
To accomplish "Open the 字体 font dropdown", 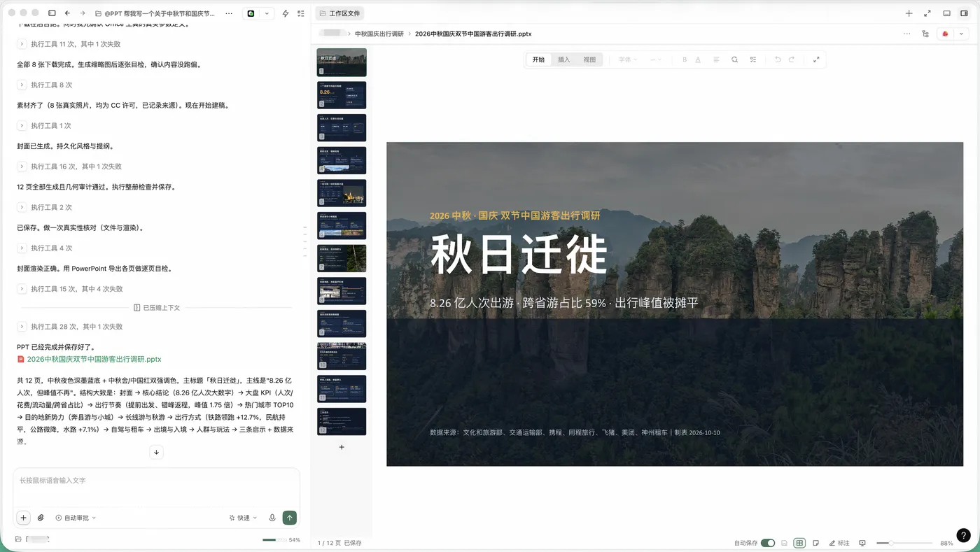I will 628,59.
